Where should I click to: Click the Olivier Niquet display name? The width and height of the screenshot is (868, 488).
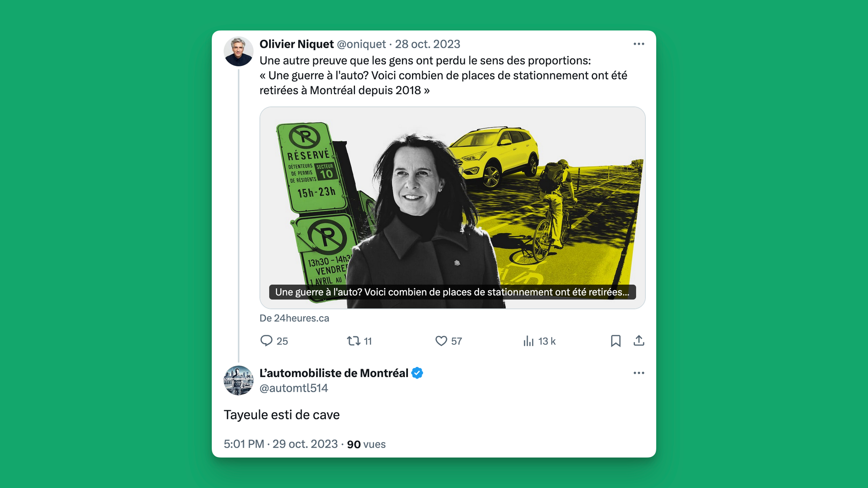click(x=297, y=44)
